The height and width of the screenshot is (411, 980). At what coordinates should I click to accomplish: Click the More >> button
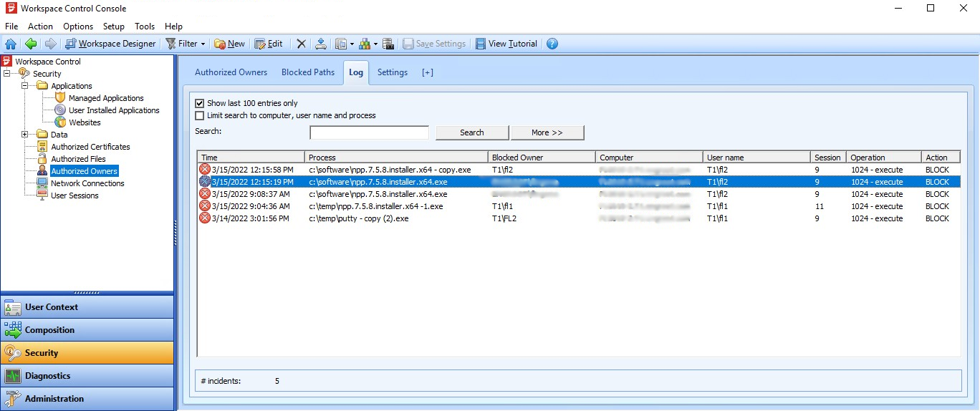coord(547,132)
